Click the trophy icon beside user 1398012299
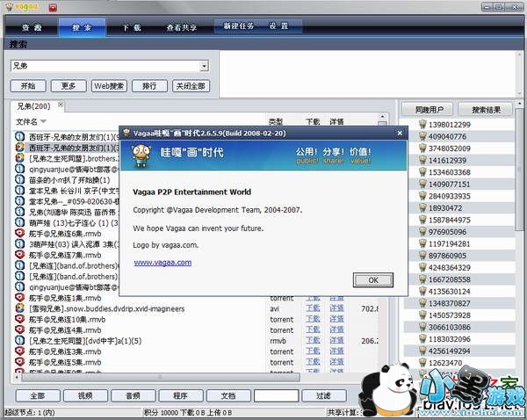 (x=422, y=125)
